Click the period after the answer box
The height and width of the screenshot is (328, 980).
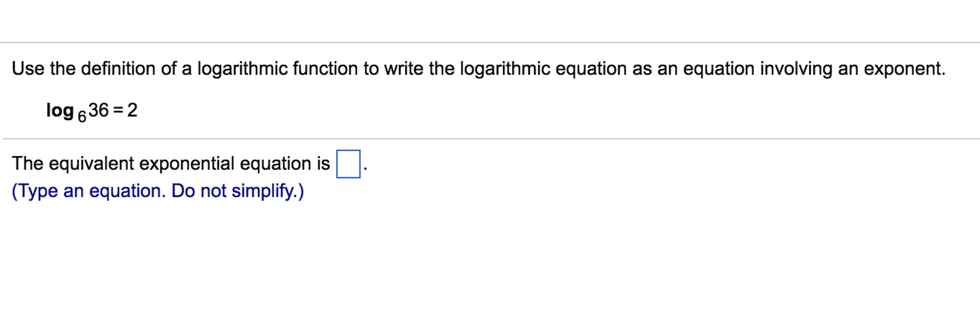364,169
